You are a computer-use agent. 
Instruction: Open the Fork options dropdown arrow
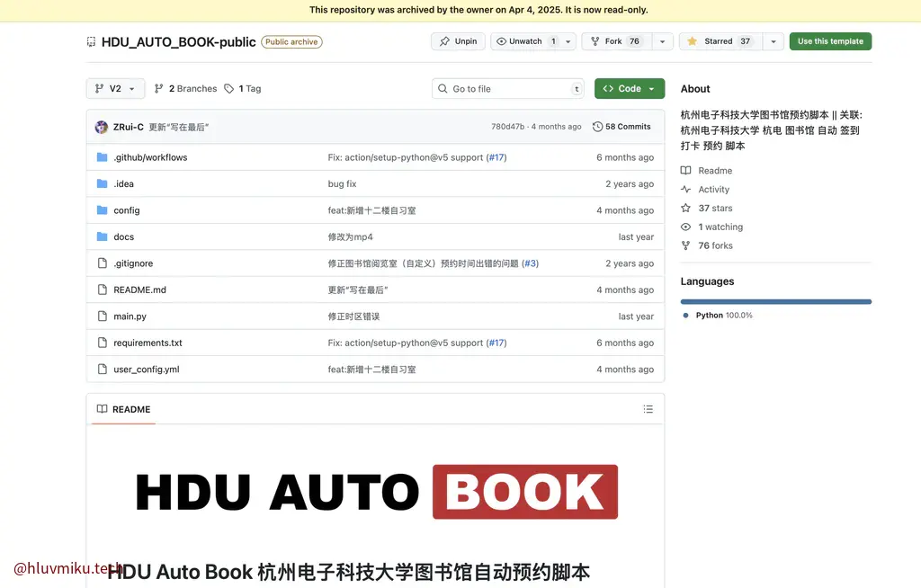pyautogui.click(x=663, y=41)
